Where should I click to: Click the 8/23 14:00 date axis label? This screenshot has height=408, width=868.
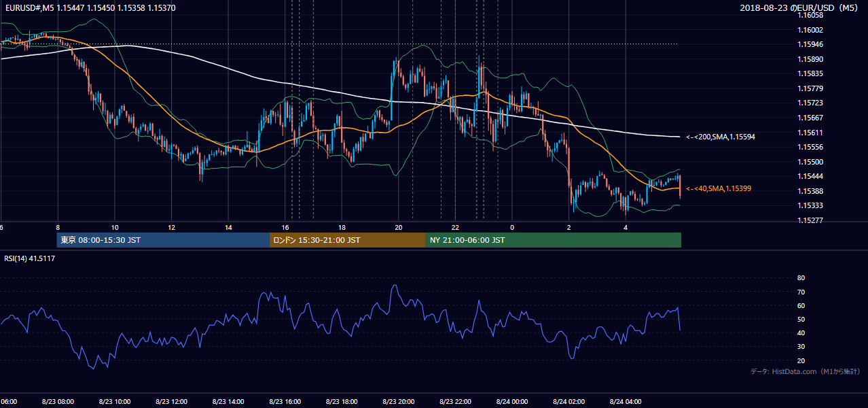[228, 401]
